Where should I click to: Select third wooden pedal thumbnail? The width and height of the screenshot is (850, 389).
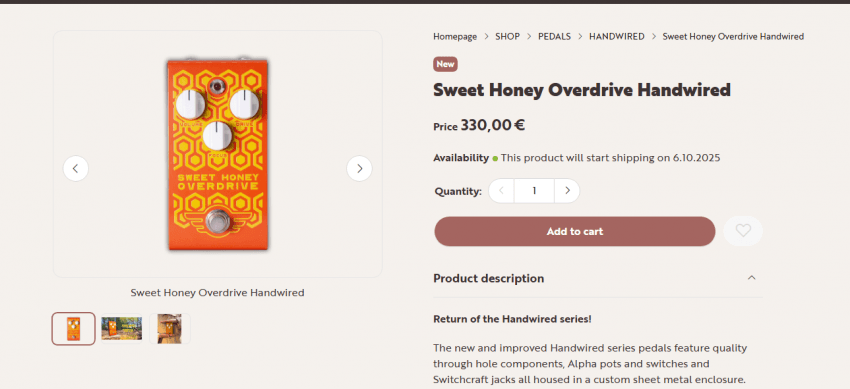[x=170, y=329]
